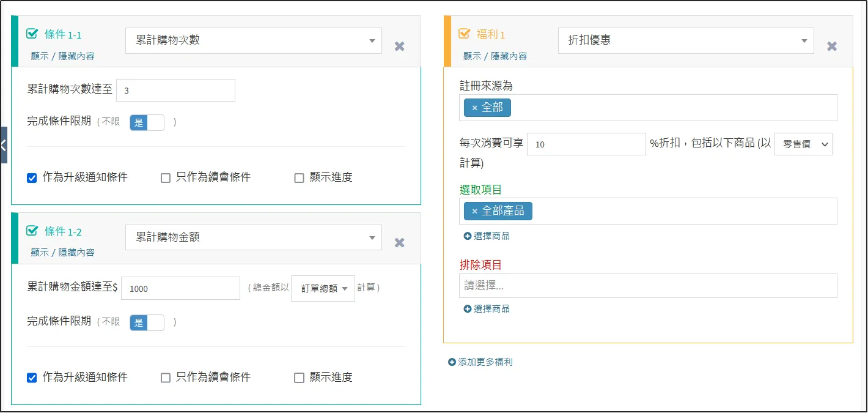868x413 pixels.
Task: Enable 只作為續會條件 in condition 1-2
Action: 166,378
